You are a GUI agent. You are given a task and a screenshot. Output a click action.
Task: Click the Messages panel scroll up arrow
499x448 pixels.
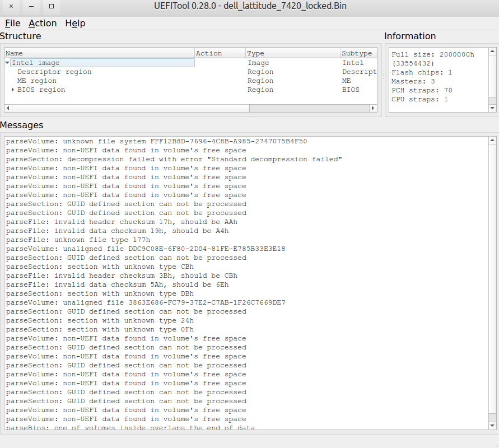[x=492, y=141]
